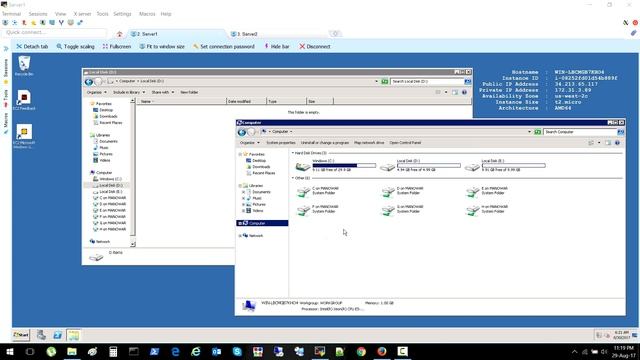Click Uninstall or change a program

point(325,143)
